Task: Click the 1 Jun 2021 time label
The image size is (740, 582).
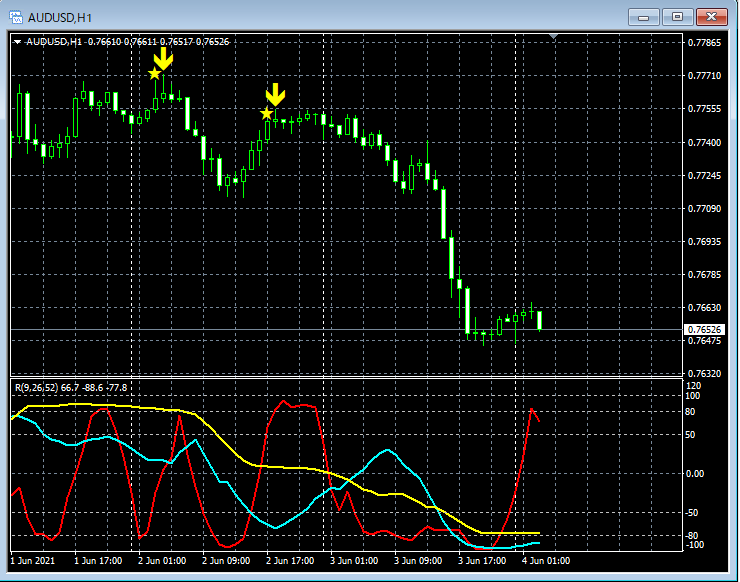Action: 33,561
